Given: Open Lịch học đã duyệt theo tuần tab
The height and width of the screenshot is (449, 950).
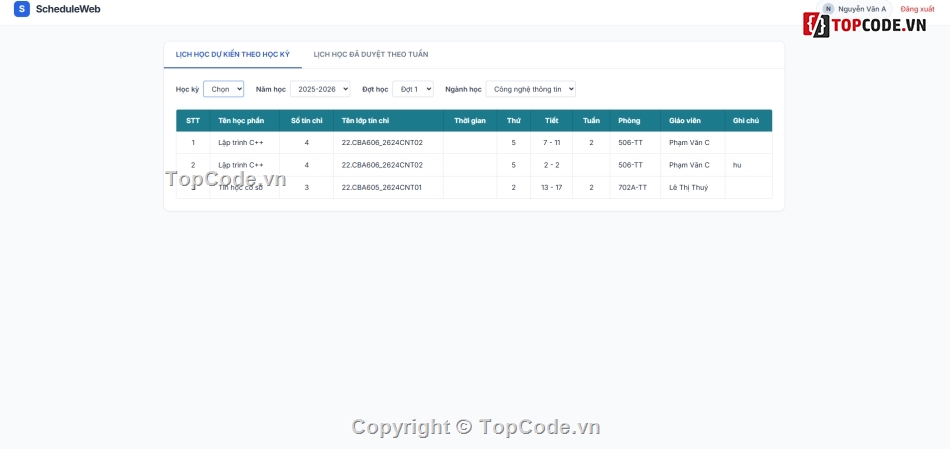Looking at the screenshot, I should (370, 54).
